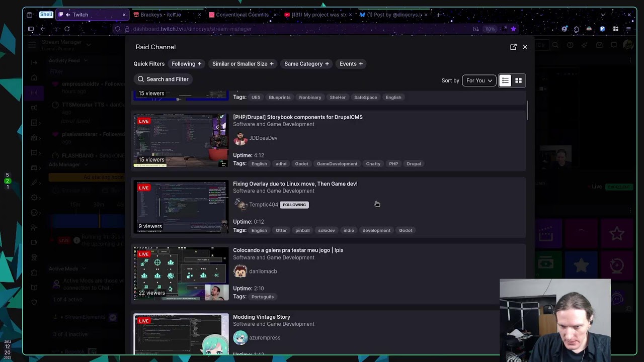The image size is (644, 362).
Task: Click the Chatty tag
Action: (x=373, y=164)
